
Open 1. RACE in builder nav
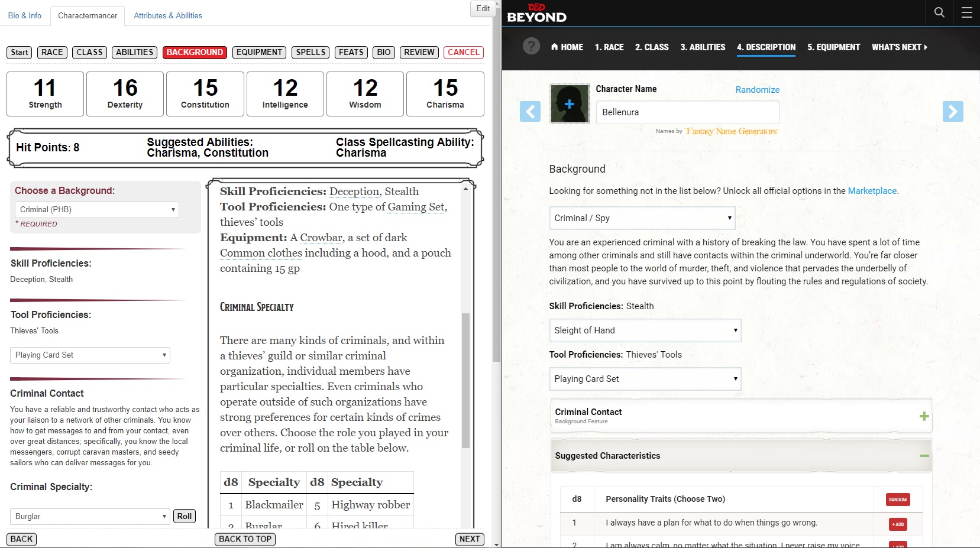click(x=609, y=47)
